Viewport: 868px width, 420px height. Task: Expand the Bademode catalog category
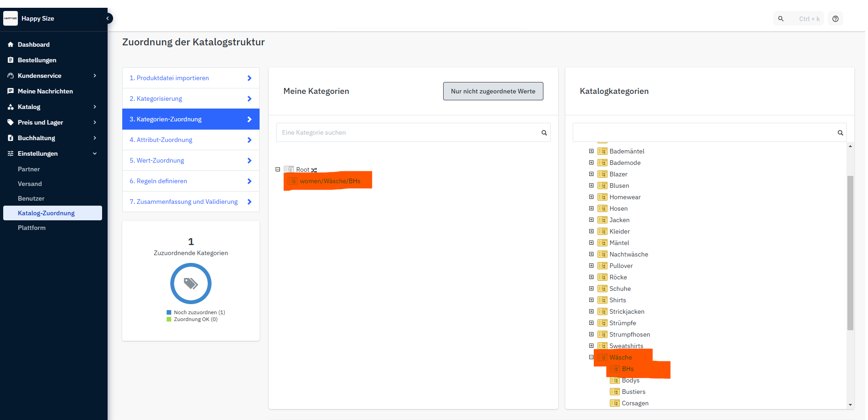(591, 163)
